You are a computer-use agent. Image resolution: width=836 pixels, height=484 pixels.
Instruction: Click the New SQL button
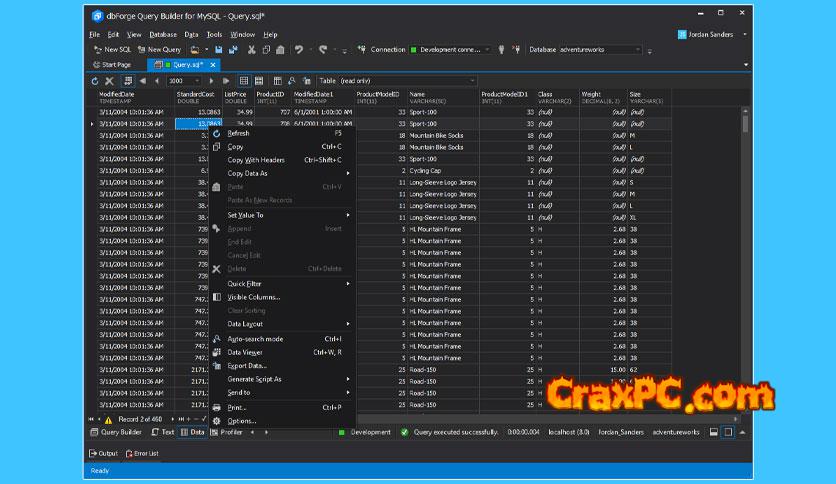tap(112, 49)
